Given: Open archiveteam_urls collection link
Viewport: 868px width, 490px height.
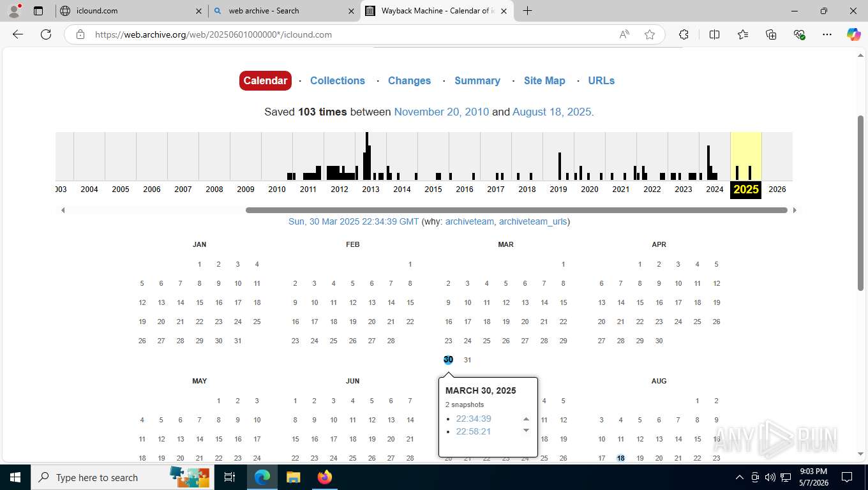Looking at the screenshot, I should click(x=533, y=221).
